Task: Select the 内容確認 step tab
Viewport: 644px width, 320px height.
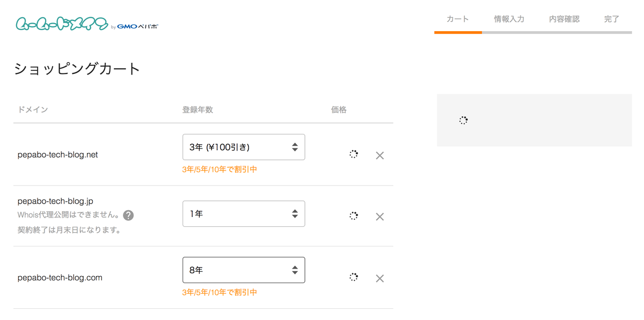Action: point(564,18)
